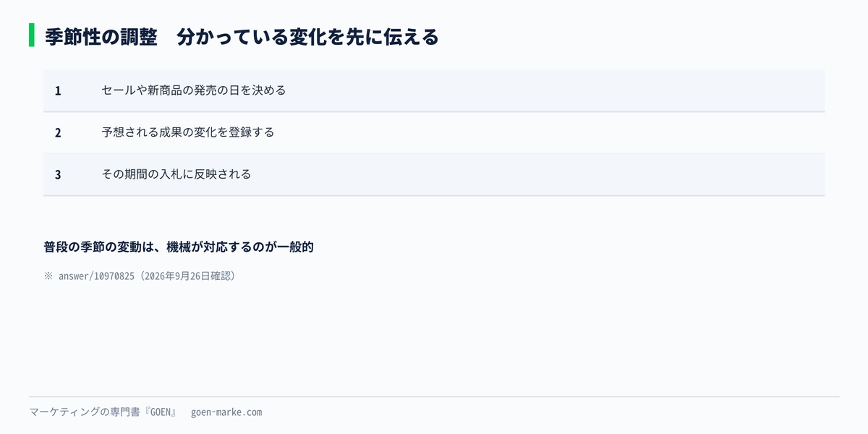Select step number 1 in the list
Viewport: 868px width, 434px height.
[58, 91]
